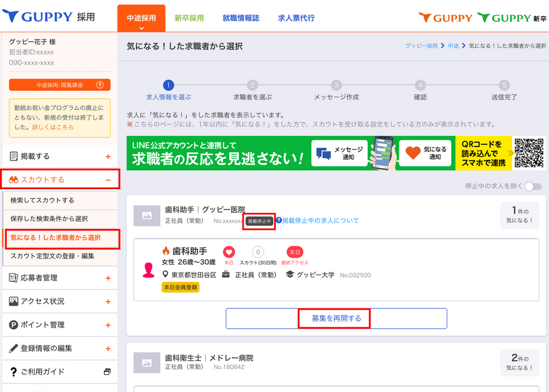Click the briefcase icon by 正社員（常勤）
Screen dimensions: 549x392
[x=226, y=275]
